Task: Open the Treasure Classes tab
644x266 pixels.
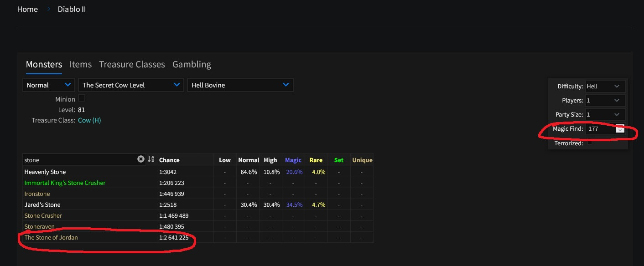Action: pyautogui.click(x=132, y=64)
